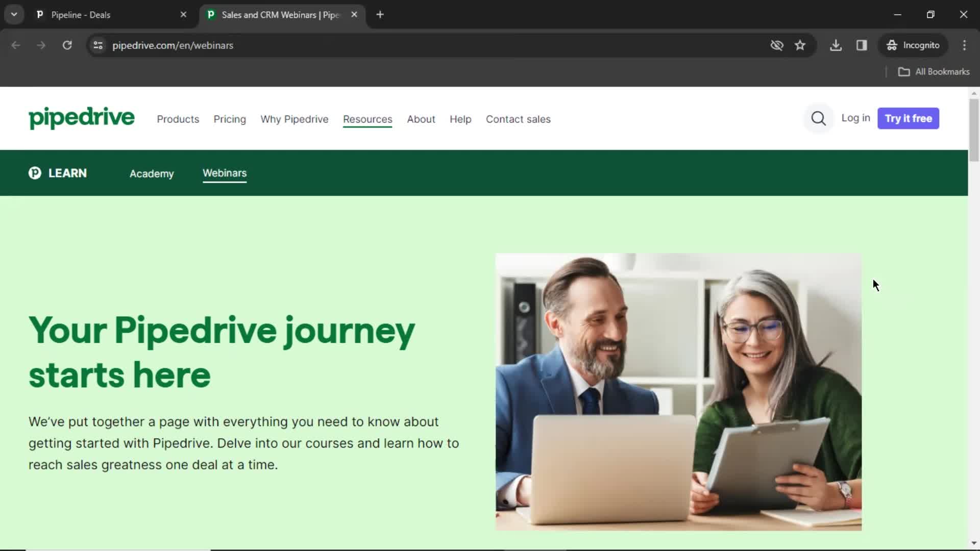Click the Pipedrive logo
The width and height of the screenshot is (980, 551).
[x=82, y=118]
